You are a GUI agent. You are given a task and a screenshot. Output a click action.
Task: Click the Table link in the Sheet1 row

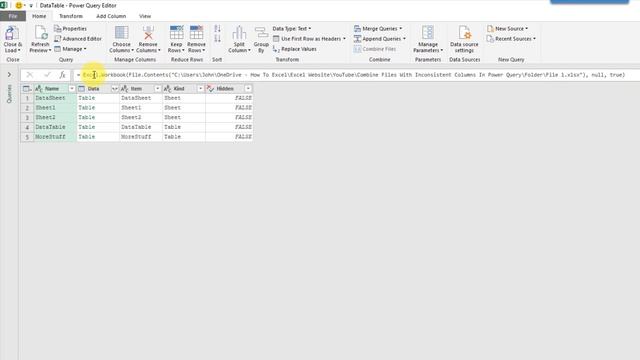pos(87,108)
